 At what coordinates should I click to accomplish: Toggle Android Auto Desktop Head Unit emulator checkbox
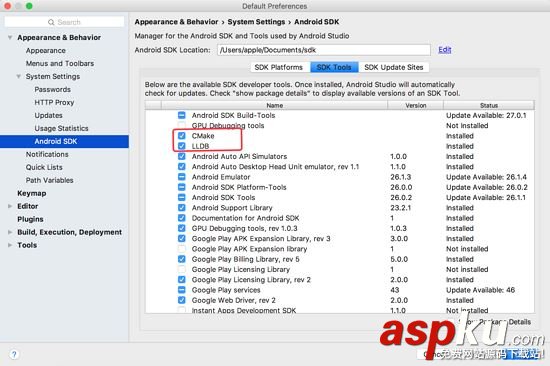(182, 166)
